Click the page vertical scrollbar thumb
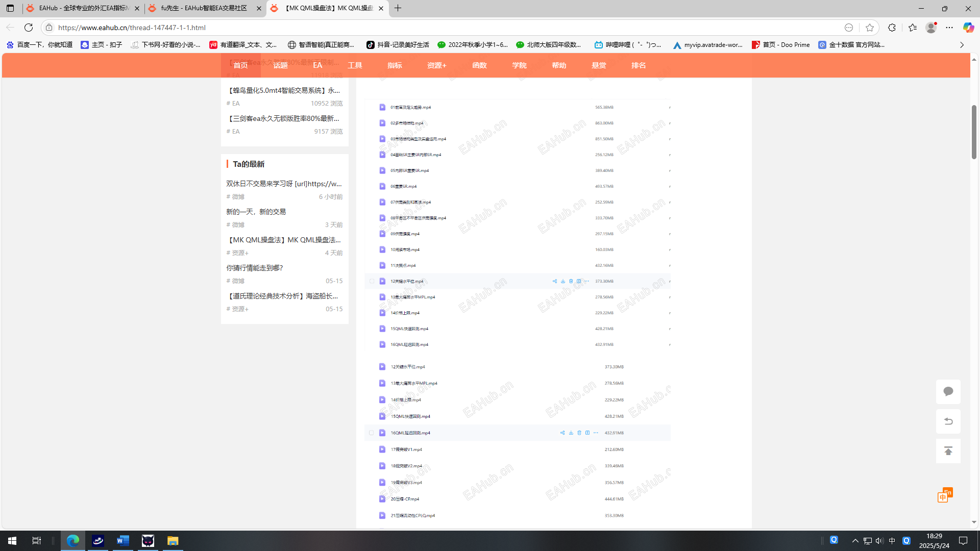Screen dimensions: 980x551 (x=974, y=132)
